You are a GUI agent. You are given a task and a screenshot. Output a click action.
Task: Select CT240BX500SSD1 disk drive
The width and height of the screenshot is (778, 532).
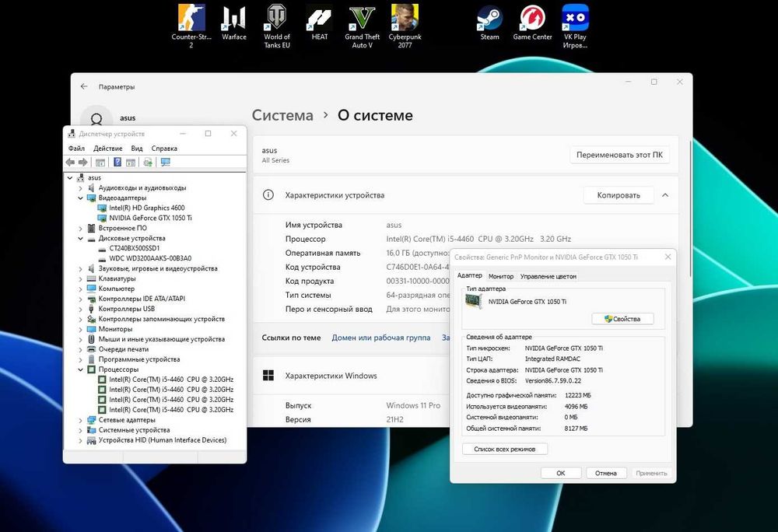pos(135,248)
